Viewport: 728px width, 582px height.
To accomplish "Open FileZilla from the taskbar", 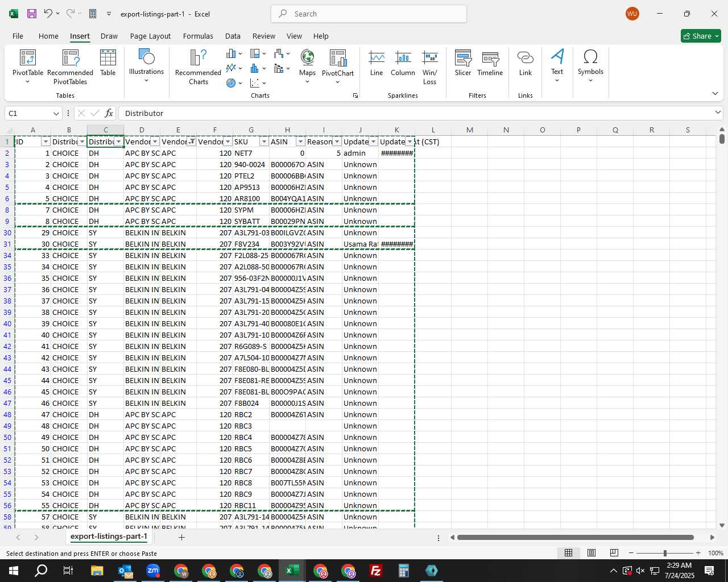I will tap(375, 571).
